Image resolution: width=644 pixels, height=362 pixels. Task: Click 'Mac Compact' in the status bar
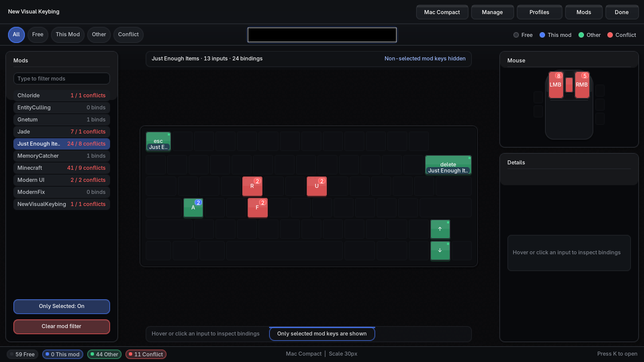coord(304,354)
